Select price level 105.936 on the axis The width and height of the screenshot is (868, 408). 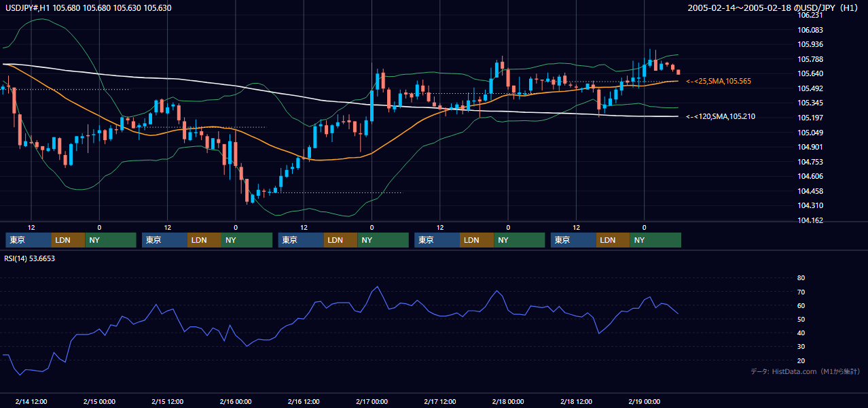810,44
